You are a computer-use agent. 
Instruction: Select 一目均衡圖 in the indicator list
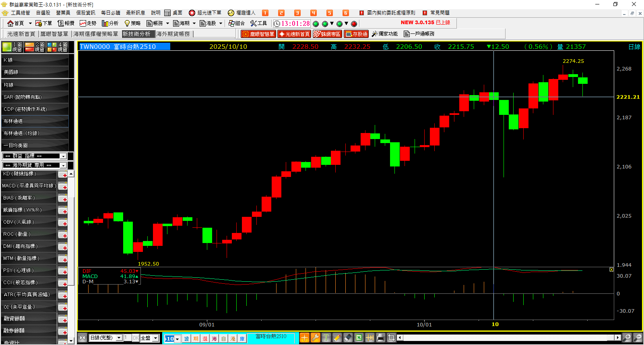(35, 145)
